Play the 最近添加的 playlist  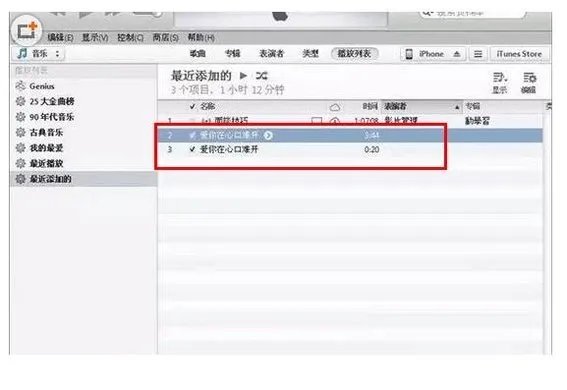243,76
